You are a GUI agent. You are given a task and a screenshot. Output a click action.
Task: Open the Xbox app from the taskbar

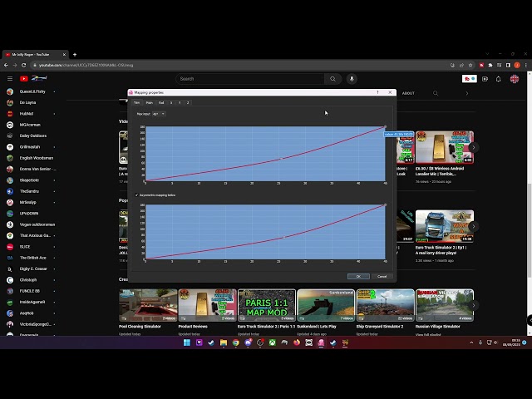pyautogui.click(x=272, y=342)
